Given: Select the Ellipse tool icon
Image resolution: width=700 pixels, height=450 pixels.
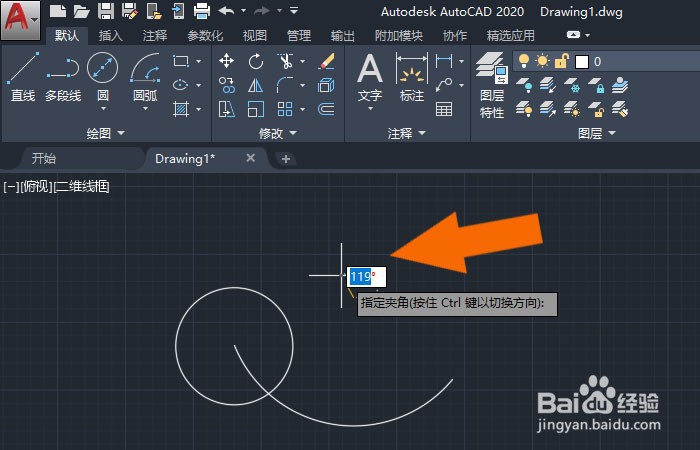Looking at the screenshot, I should click(x=180, y=84).
